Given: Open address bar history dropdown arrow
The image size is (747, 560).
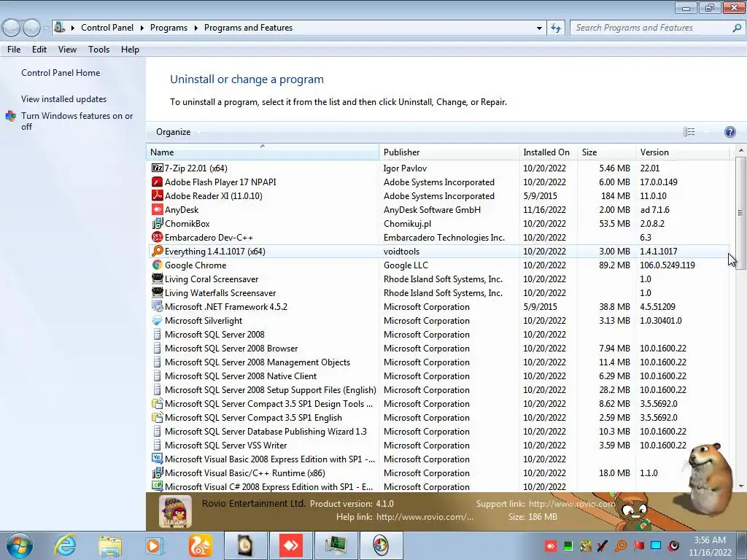Looking at the screenshot, I should [539, 28].
